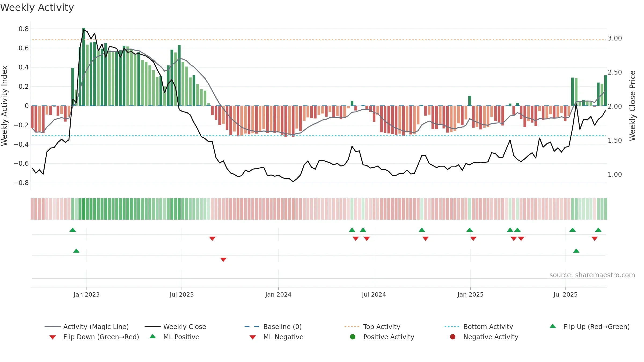Viewport: 644px width, 362px height.
Task: Click the 3.00 price axis tick
Action: point(615,38)
